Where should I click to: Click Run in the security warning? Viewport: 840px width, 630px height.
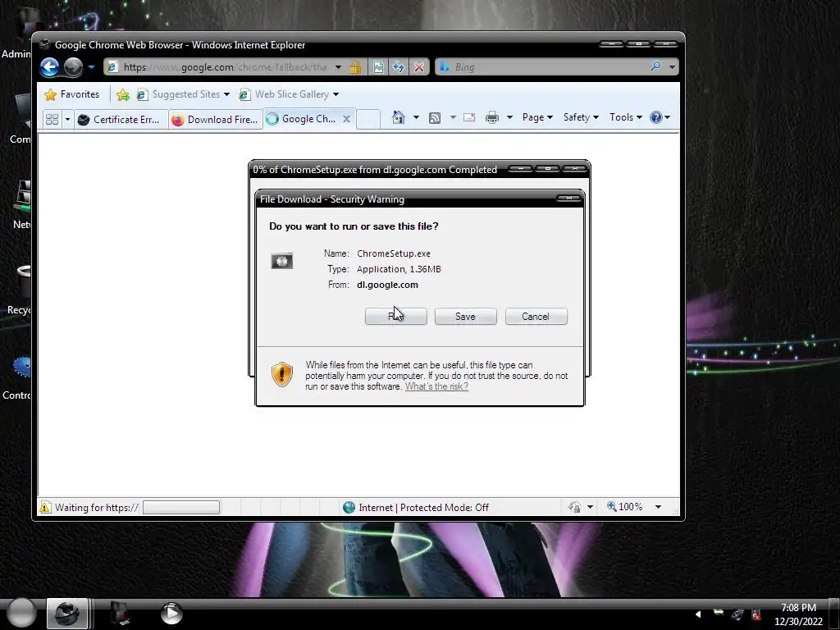coord(396,317)
